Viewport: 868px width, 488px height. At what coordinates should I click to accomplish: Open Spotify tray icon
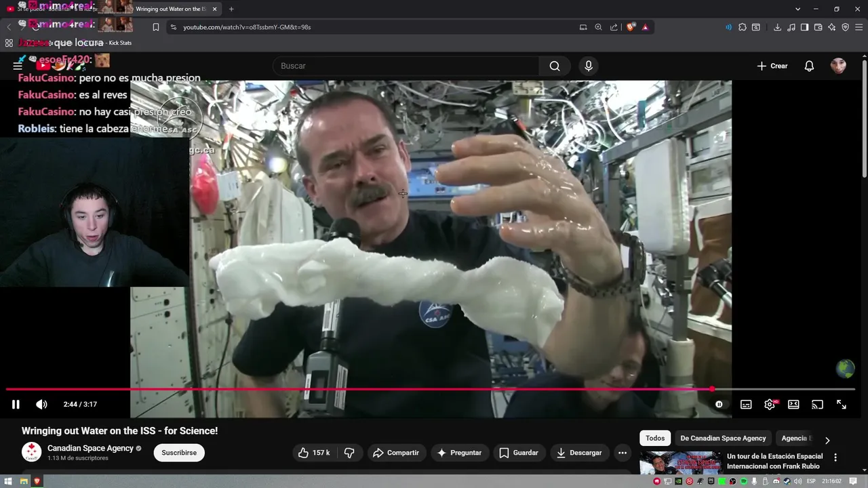pyautogui.click(x=744, y=481)
